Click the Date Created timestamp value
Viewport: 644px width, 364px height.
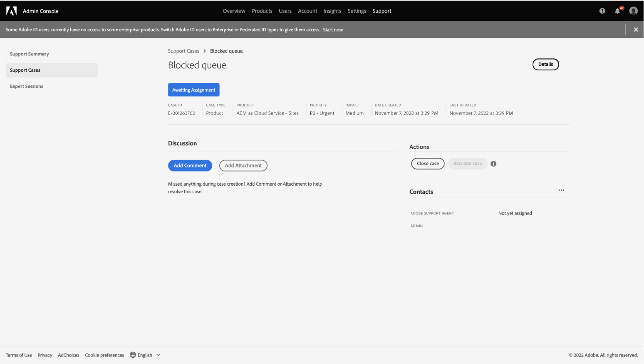point(406,113)
